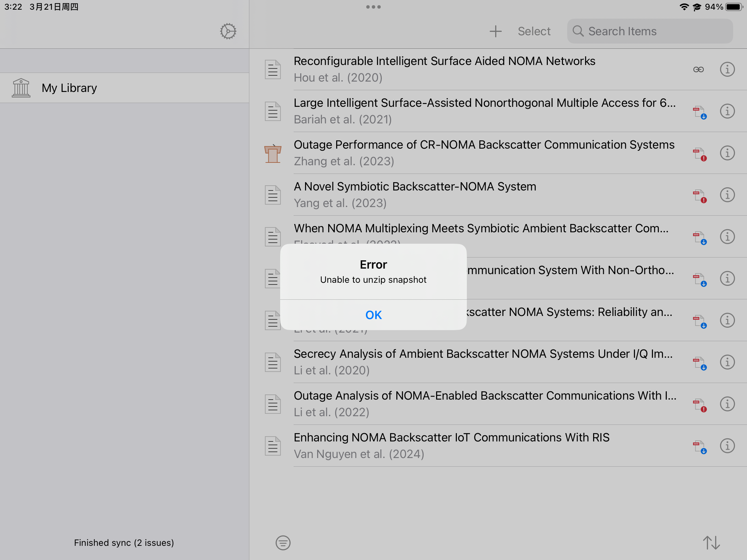Tap the Finished sync issues status
The width and height of the screenshot is (747, 560).
[x=124, y=543]
